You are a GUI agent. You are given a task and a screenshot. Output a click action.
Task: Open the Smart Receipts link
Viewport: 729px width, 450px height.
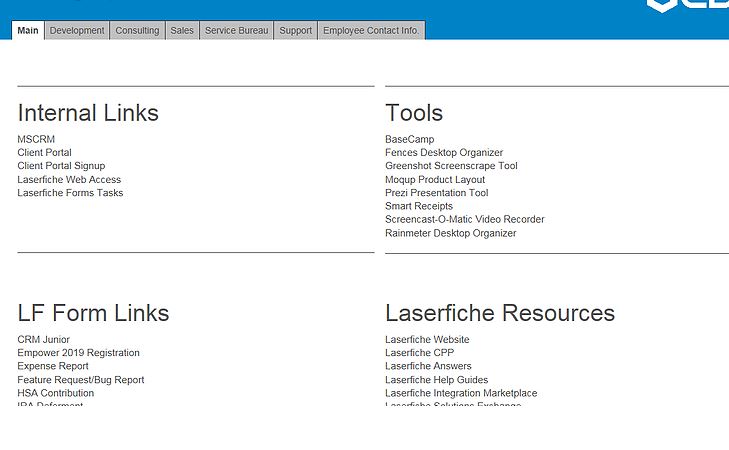coord(418,206)
